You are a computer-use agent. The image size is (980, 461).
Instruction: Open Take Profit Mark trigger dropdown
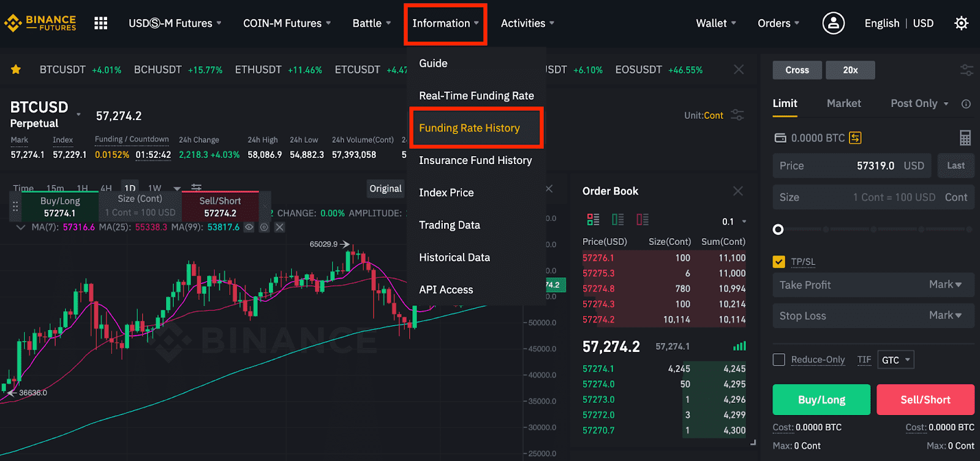point(945,285)
